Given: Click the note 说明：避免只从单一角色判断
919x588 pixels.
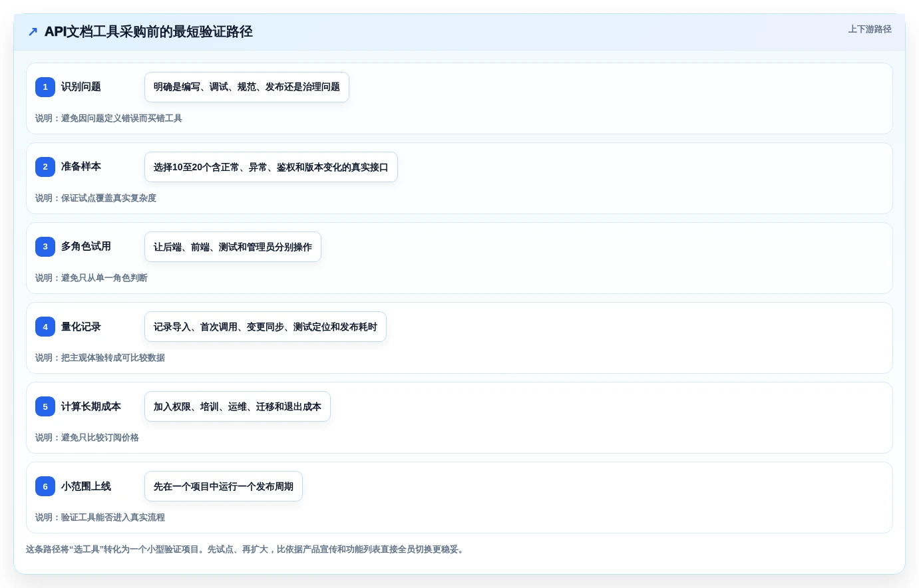Looking at the screenshot, I should pyautogui.click(x=91, y=278).
